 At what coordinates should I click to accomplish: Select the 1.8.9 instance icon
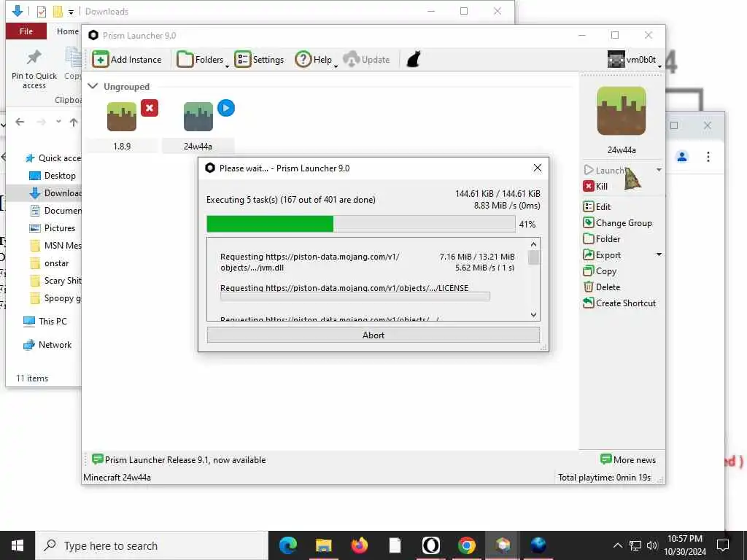pyautogui.click(x=122, y=117)
